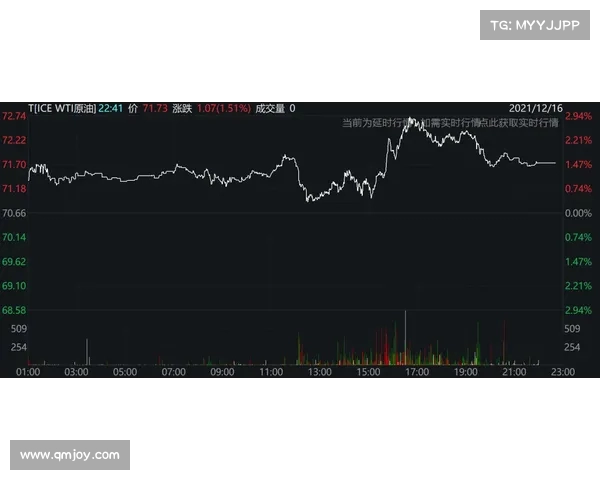Click the 2021/12/16 date label
This screenshot has height=480, width=600.
tap(534, 108)
